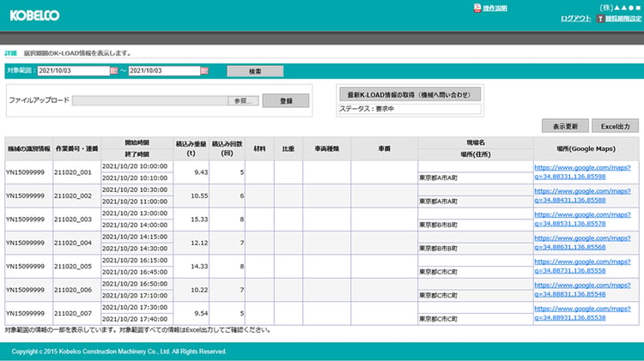Click the 材料 column header
The width and height of the screenshot is (644, 361).
pos(259,149)
